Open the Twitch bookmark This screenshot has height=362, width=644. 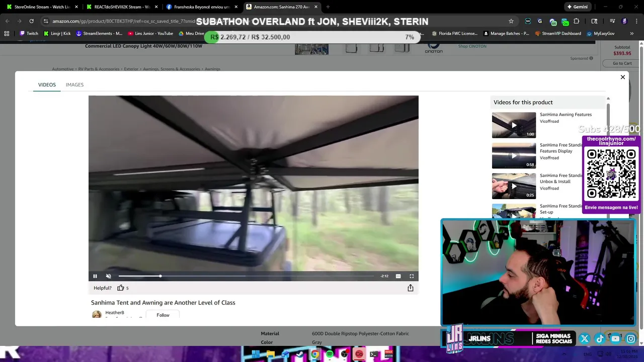(x=29, y=34)
